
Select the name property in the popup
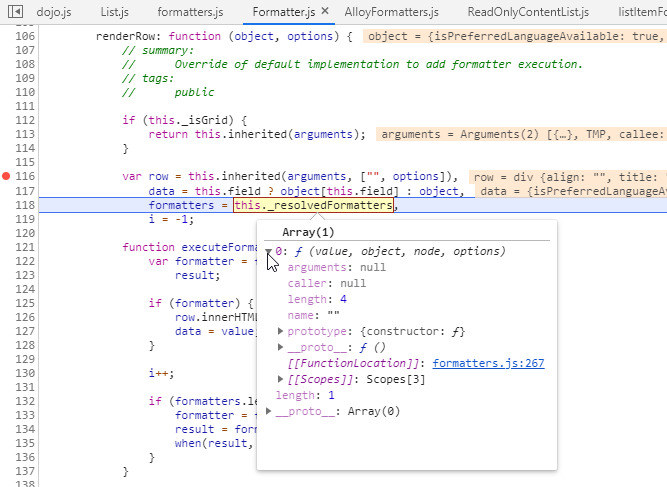pos(301,315)
